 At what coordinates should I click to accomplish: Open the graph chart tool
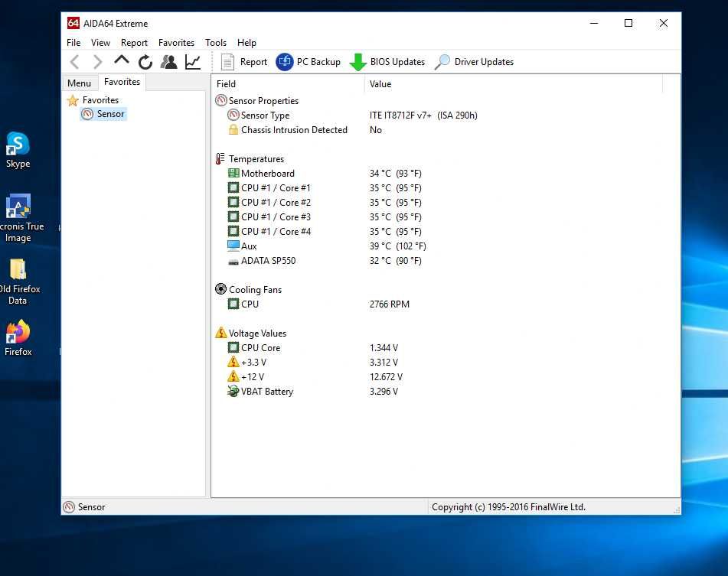[x=193, y=62]
